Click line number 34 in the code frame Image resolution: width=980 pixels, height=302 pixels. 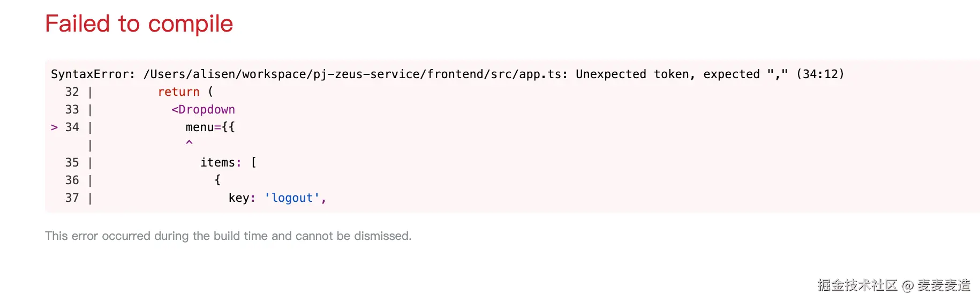click(x=72, y=127)
